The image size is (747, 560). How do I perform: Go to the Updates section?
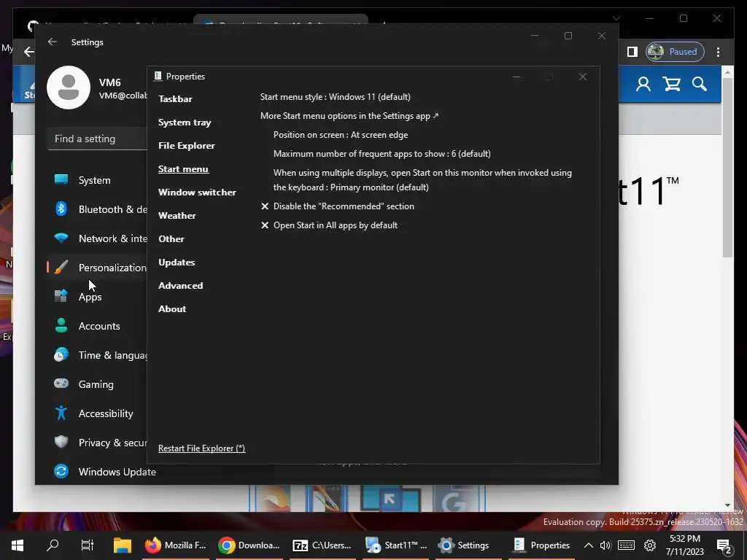(177, 262)
